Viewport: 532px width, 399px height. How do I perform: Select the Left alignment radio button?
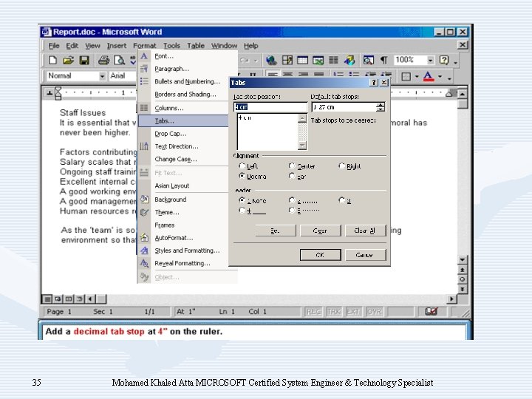click(x=242, y=166)
